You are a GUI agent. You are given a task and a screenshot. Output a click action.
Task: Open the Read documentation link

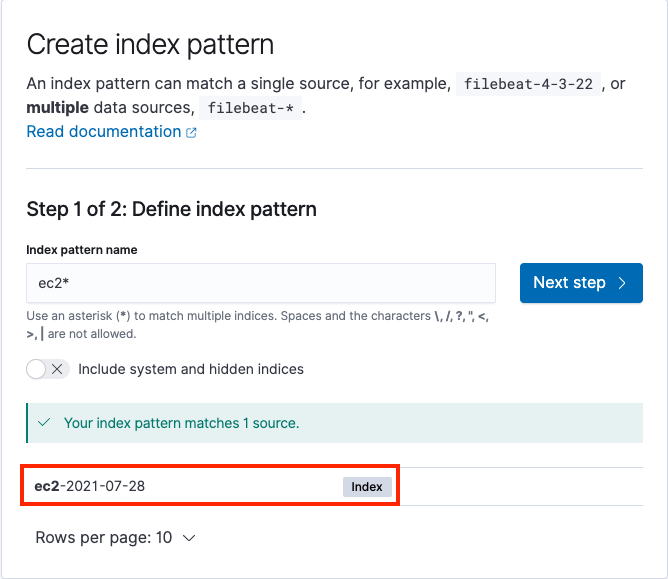point(104,132)
